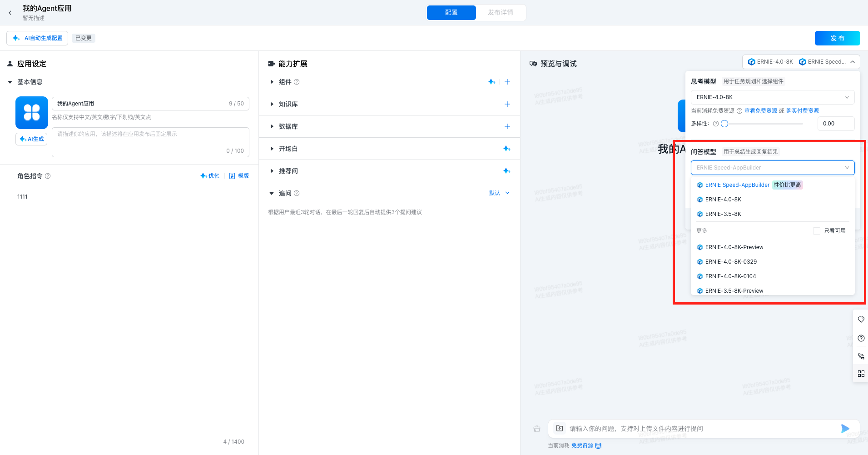
Task: Open the 免费资源 link below chat input
Action: [582, 445]
